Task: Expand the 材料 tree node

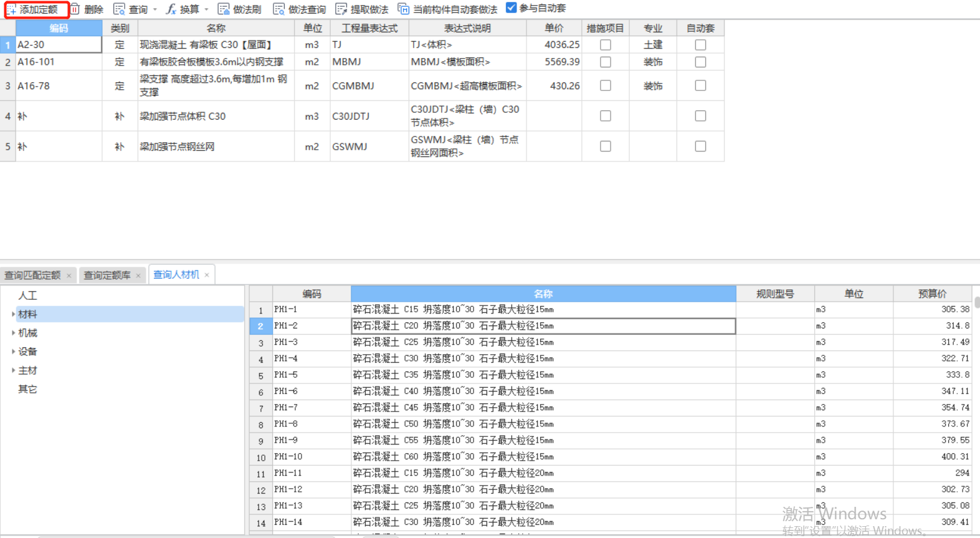Action: click(x=13, y=314)
